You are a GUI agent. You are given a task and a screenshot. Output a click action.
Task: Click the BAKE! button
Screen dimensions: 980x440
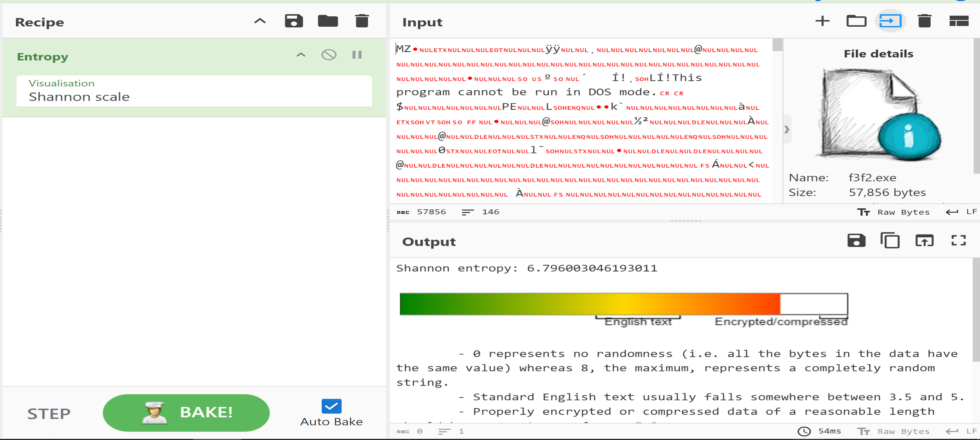(x=186, y=413)
